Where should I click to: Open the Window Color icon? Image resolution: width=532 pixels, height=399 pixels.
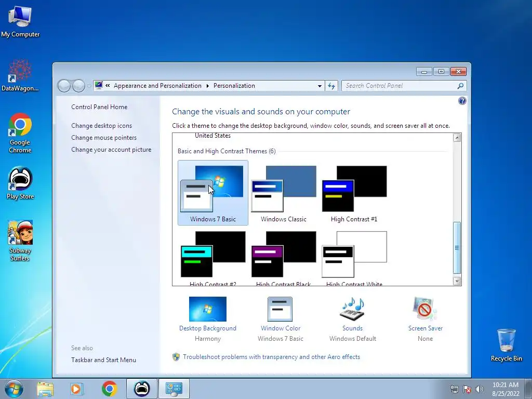280,309
